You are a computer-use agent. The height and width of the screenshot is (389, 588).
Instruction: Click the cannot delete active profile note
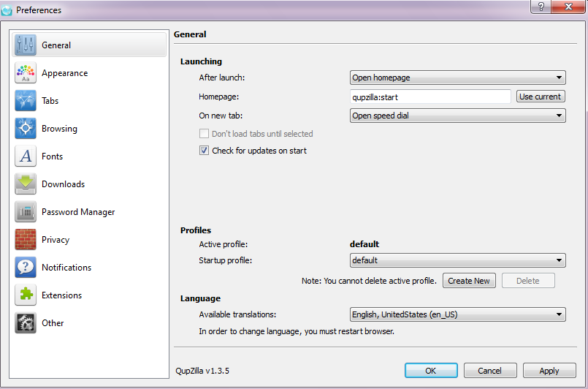(369, 281)
